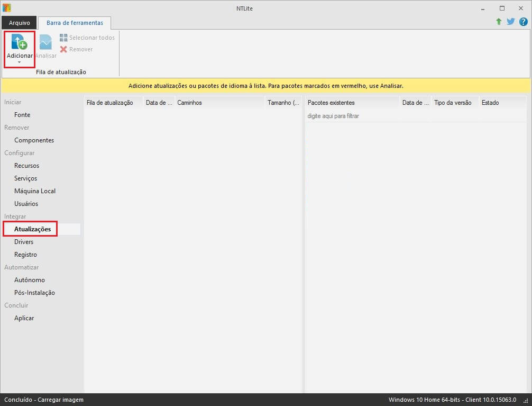The height and width of the screenshot is (406, 532).
Task: Click the Remover section label in sidebar
Action: point(16,128)
